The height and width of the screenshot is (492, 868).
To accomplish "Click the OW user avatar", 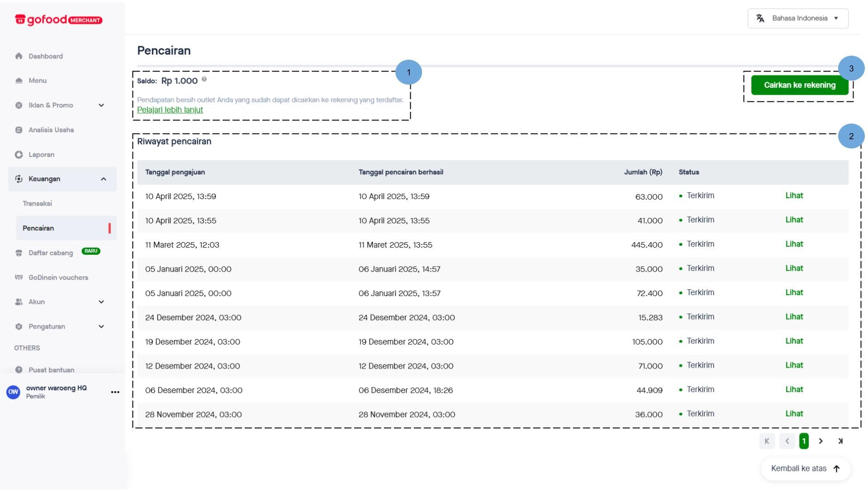I will pos(13,392).
